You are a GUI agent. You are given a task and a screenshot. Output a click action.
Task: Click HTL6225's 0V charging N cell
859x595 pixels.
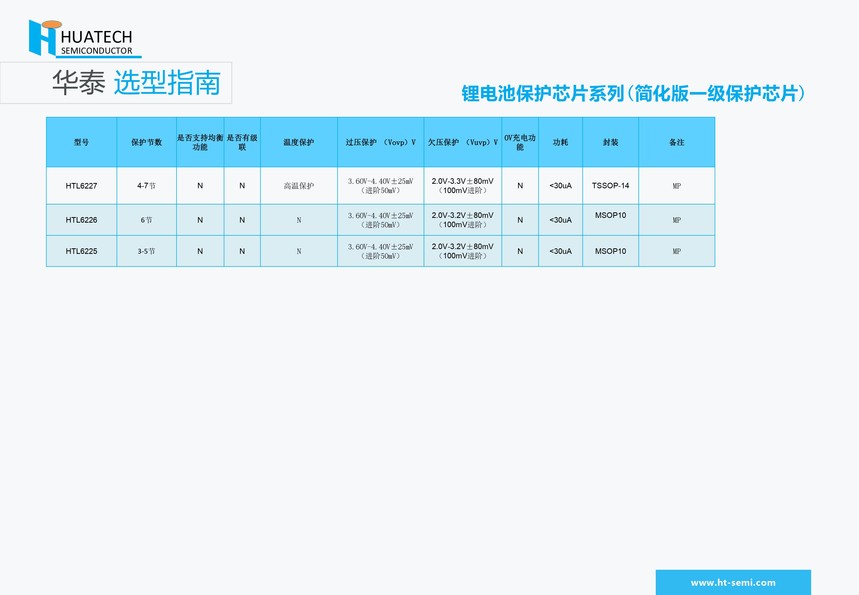point(520,251)
